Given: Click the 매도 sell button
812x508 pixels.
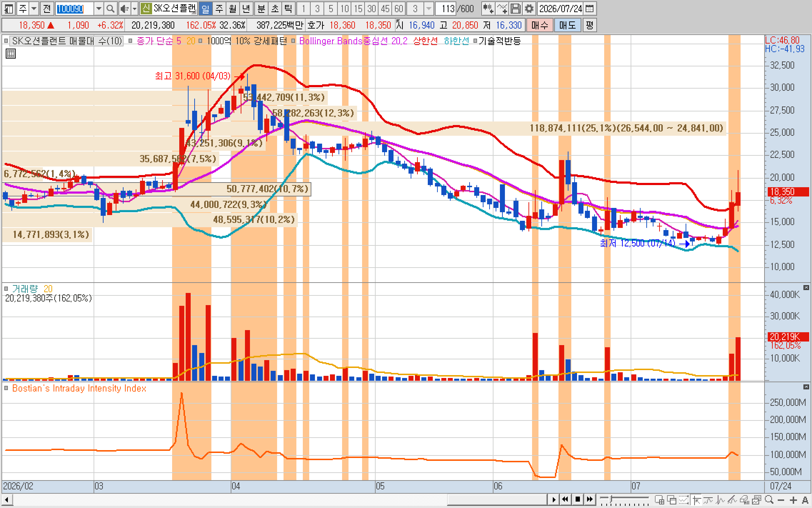Looking at the screenshot, I should click(567, 25).
